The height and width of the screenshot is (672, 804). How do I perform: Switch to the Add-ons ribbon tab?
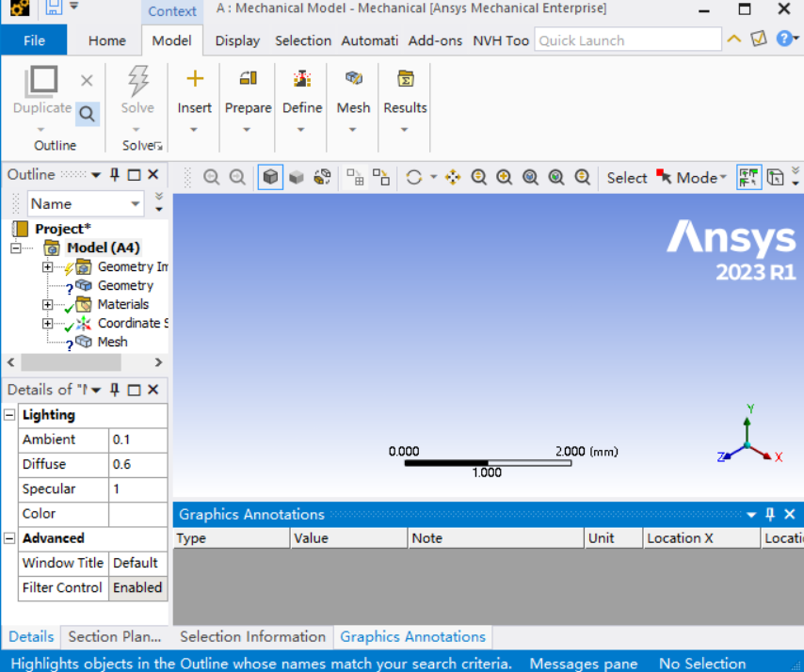(435, 40)
